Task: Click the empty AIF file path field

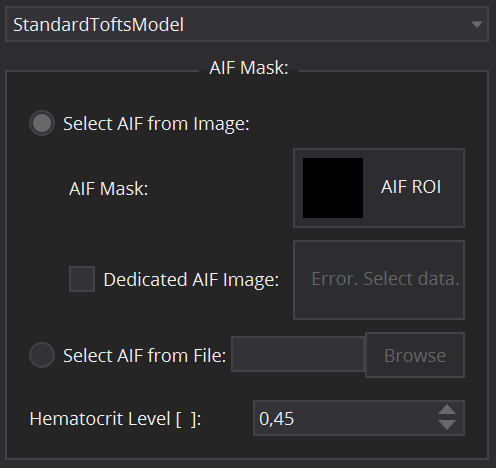Action: [x=298, y=354]
